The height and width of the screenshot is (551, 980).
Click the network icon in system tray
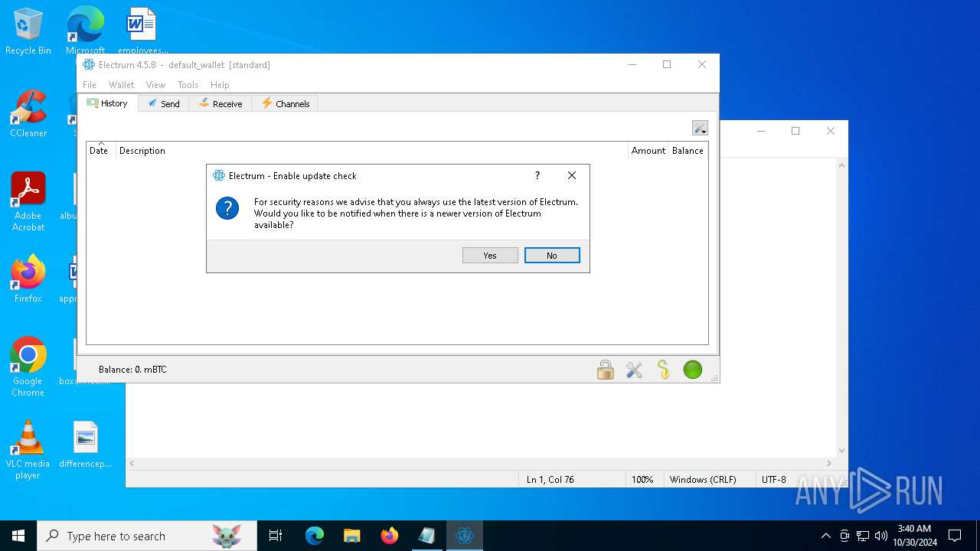(x=863, y=536)
